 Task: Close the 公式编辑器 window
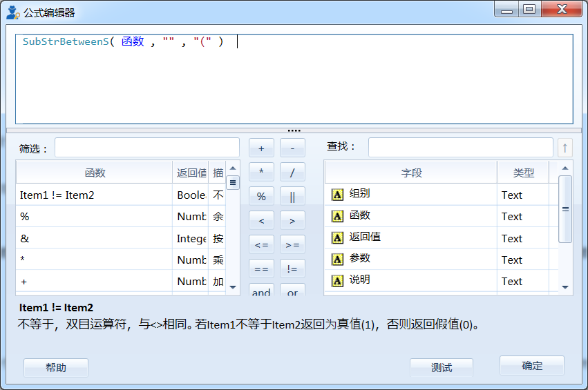pyautogui.click(x=561, y=10)
